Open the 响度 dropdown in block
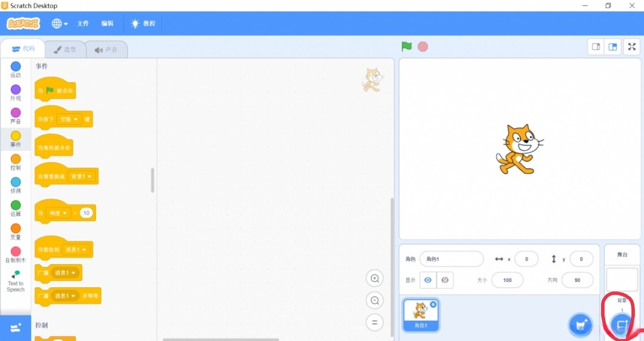The image size is (644, 341). coord(58,213)
